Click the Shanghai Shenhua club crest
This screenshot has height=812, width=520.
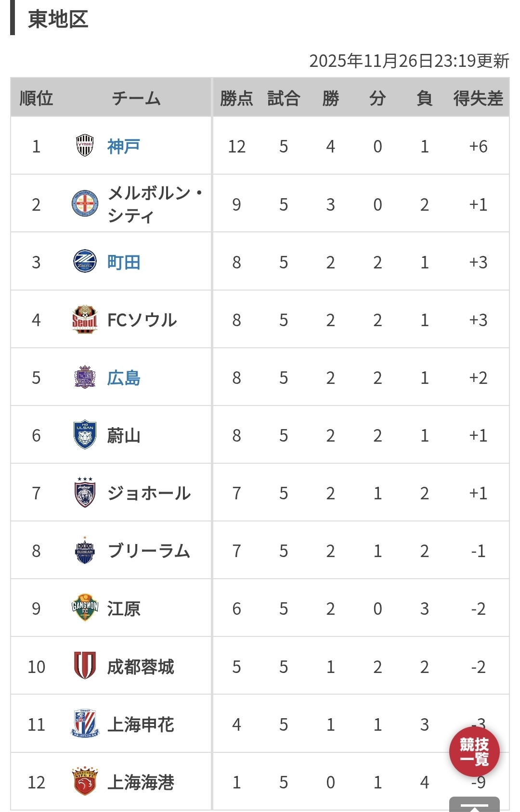pos(85,723)
